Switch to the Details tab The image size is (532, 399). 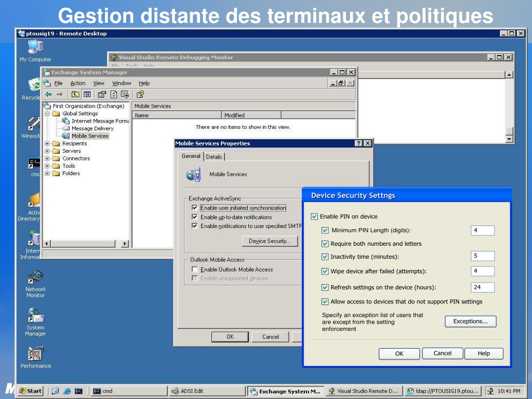click(x=214, y=157)
